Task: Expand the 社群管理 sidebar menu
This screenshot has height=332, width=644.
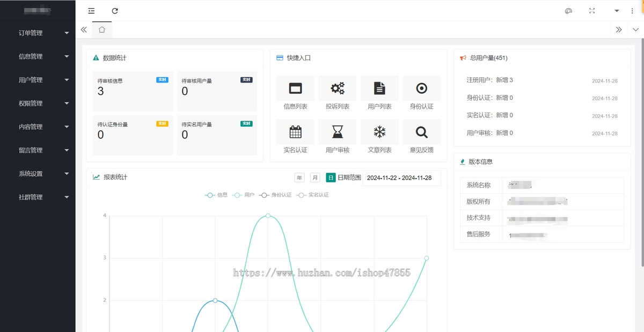Action: click(x=38, y=197)
